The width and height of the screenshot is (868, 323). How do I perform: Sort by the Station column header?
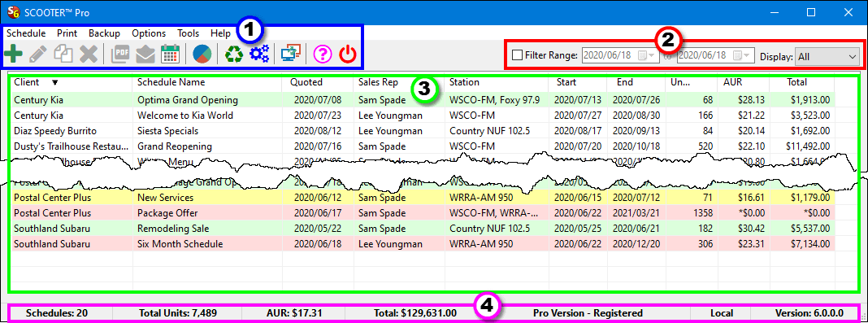click(464, 82)
